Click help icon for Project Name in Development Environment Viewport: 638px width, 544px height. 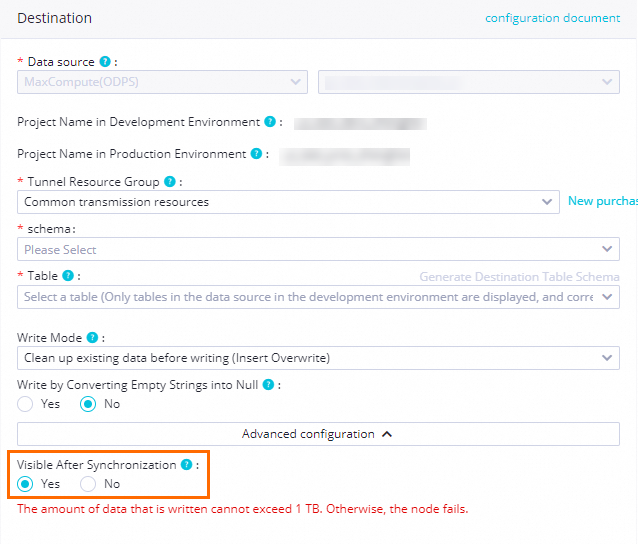click(x=269, y=122)
